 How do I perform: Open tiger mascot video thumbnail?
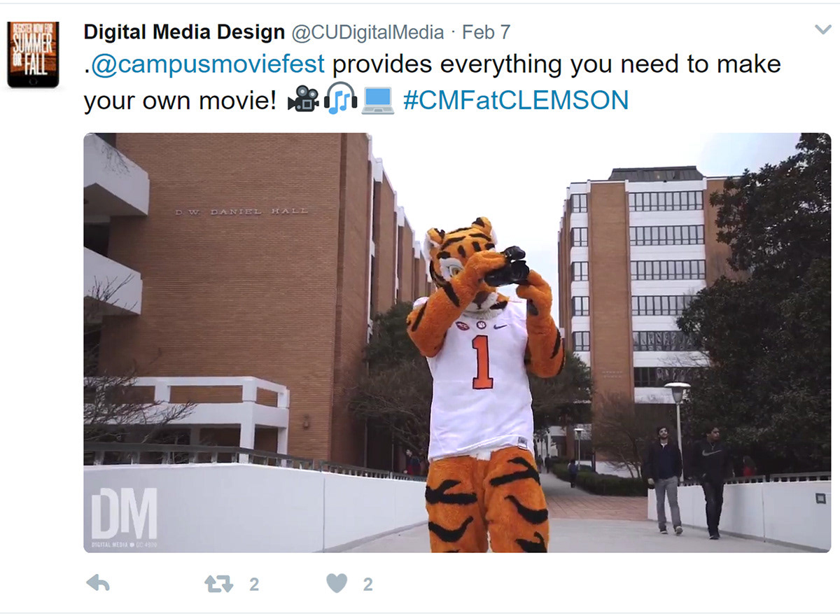coord(457,343)
